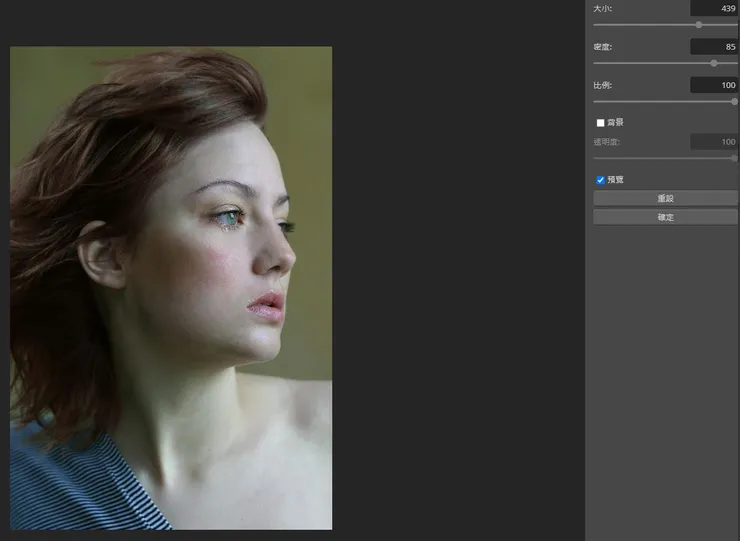Viewport: 740px width, 541px height.
Task: Disable the 預覽 preview checkbox
Action: [x=601, y=180]
